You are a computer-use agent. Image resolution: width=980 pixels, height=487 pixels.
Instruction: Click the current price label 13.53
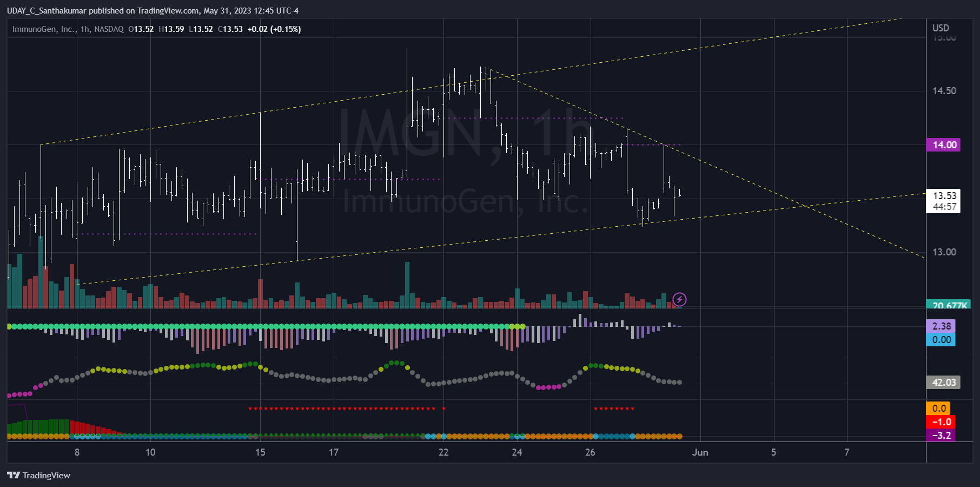pos(944,195)
